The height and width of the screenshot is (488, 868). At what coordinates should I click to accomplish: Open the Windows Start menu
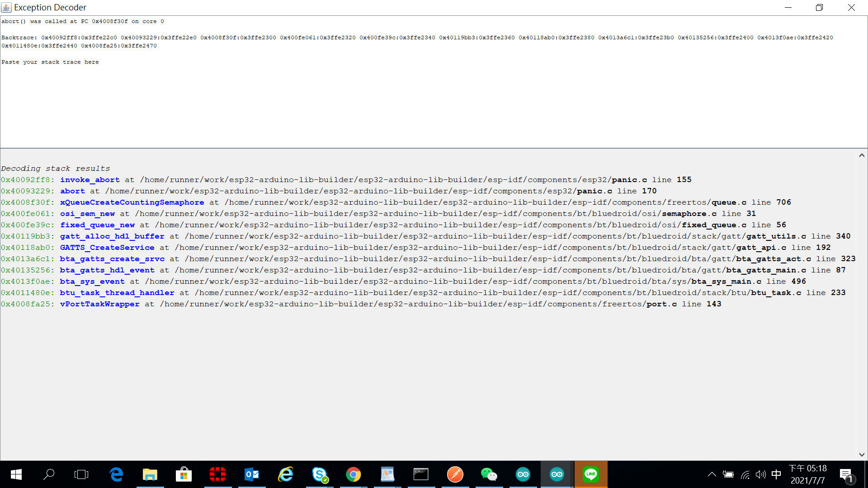16,474
